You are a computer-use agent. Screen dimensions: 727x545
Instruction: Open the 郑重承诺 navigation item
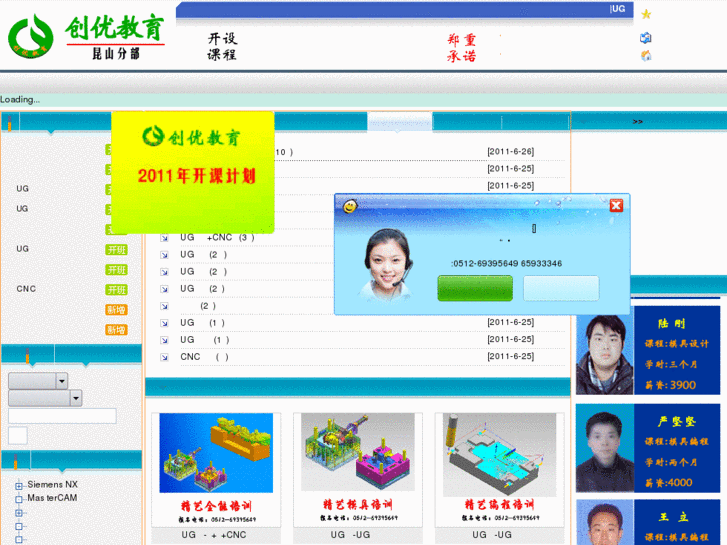pos(461,47)
